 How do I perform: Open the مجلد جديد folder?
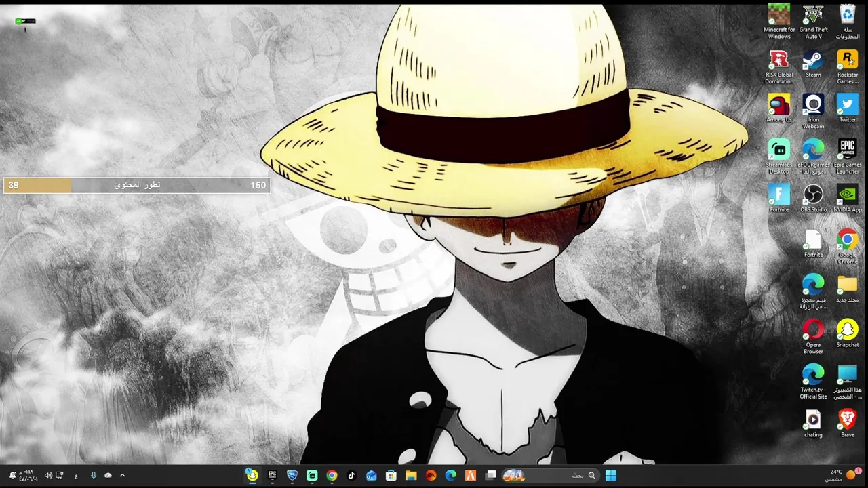tap(848, 289)
